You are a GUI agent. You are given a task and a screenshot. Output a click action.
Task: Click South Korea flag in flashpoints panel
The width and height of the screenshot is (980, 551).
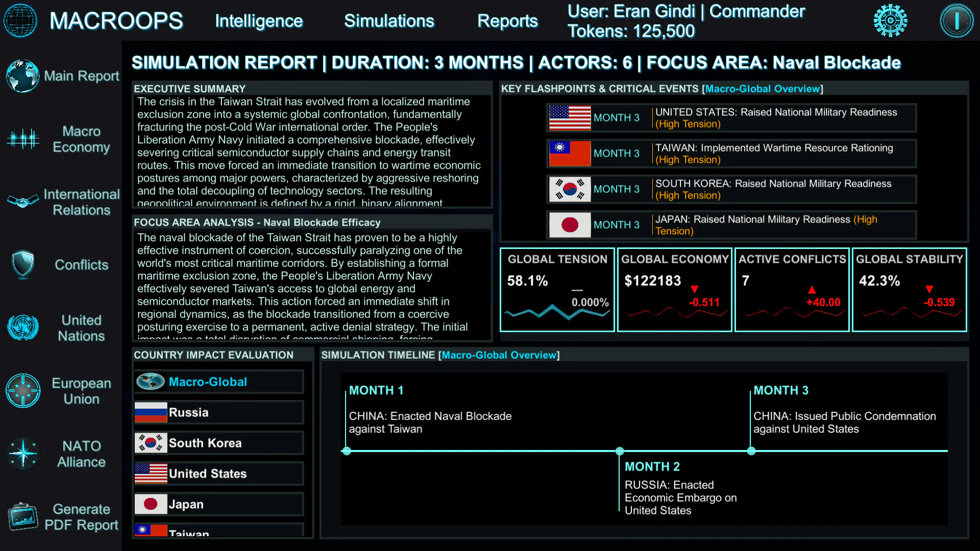570,189
